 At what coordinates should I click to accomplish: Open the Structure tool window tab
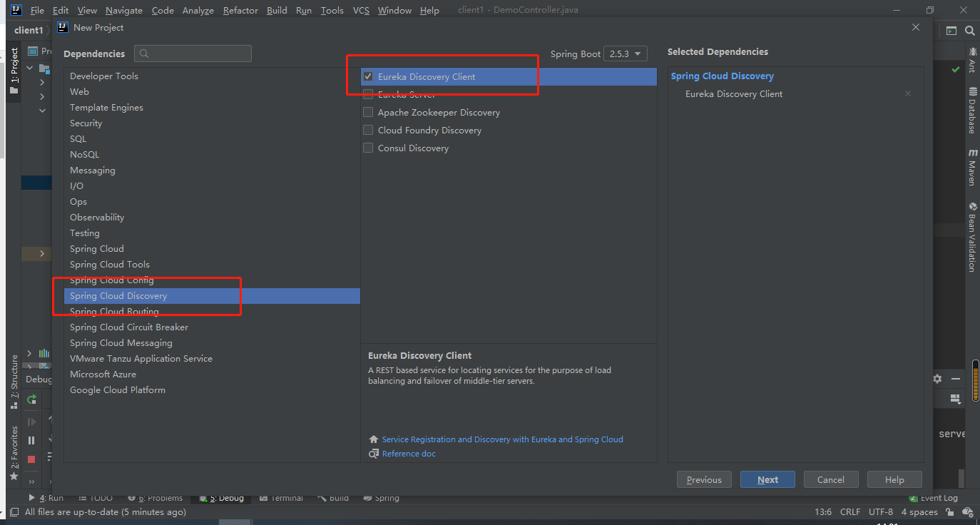(14, 382)
